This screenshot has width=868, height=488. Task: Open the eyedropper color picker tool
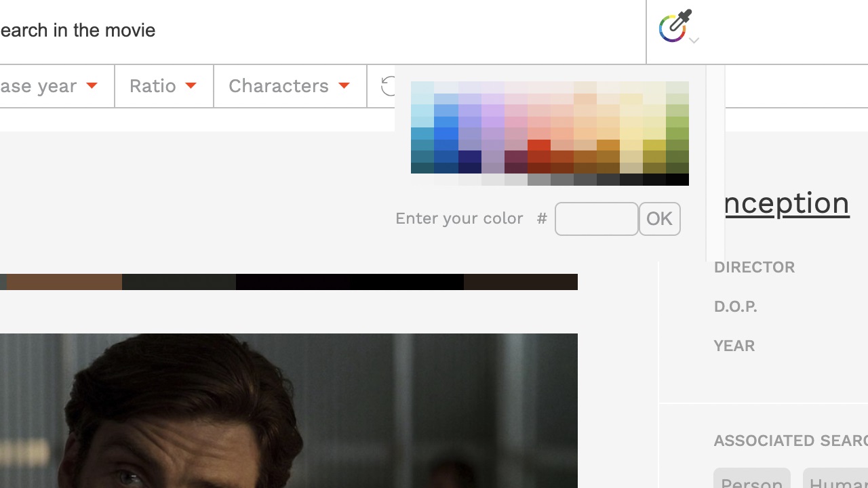click(x=675, y=26)
